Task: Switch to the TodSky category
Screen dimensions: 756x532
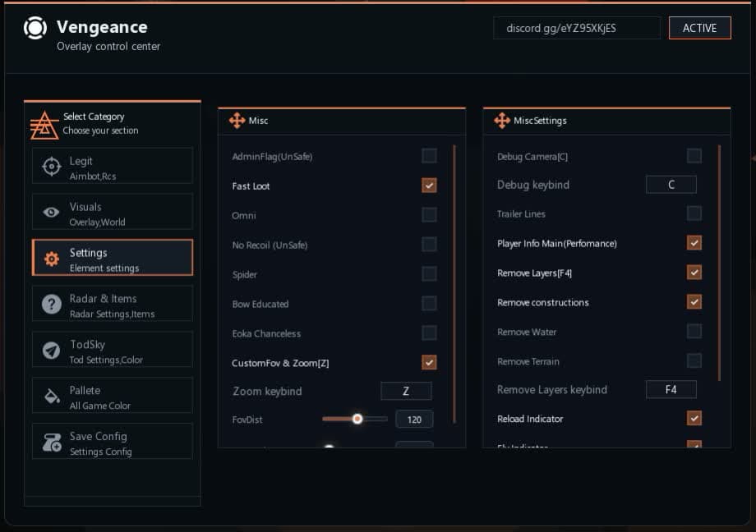Action: tap(113, 350)
